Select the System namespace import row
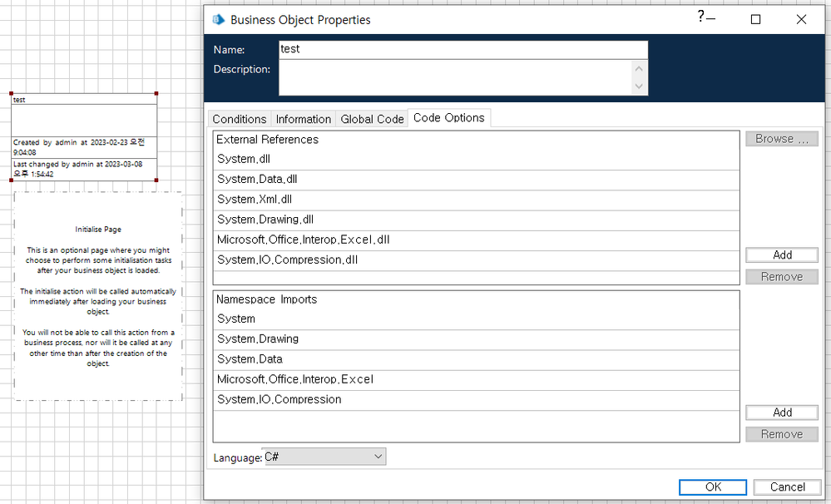 pyautogui.click(x=477, y=319)
